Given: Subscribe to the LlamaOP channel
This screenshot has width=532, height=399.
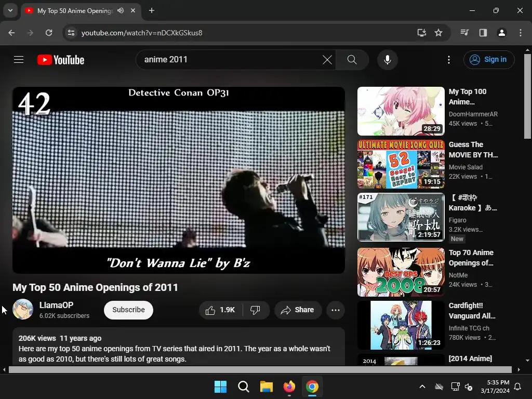Looking at the screenshot, I should 129,310.
